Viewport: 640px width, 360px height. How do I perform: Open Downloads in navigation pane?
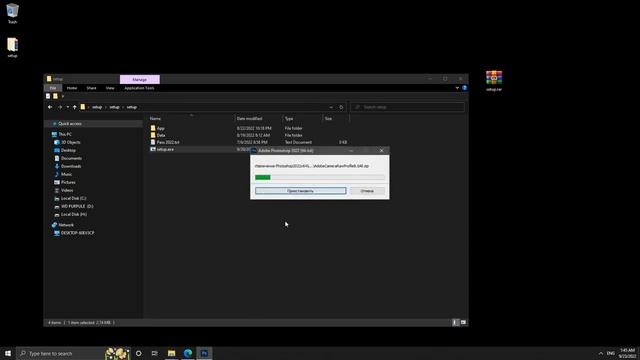[x=71, y=167]
